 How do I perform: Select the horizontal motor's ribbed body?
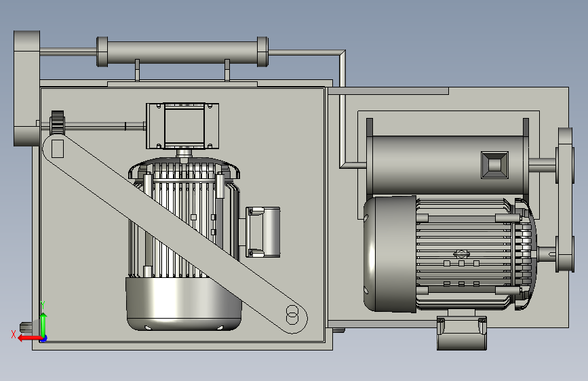coord(463,254)
